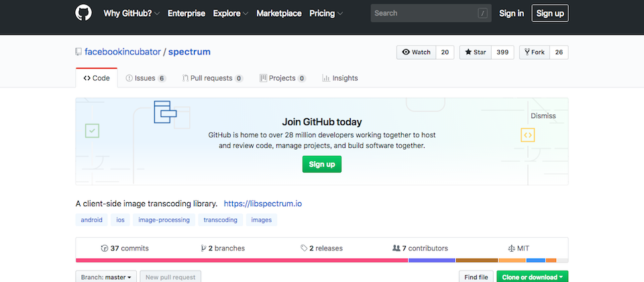
Task: Click the releases tag icon
Action: [304, 248]
